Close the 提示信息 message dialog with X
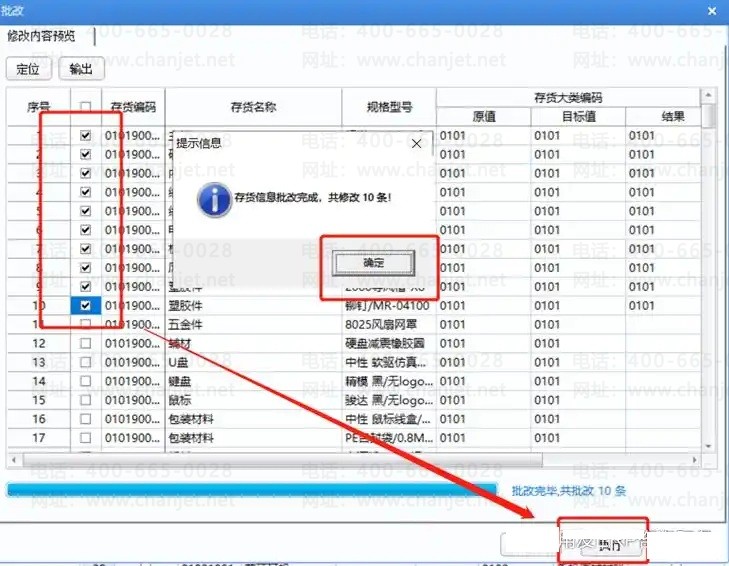 pyautogui.click(x=417, y=144)
